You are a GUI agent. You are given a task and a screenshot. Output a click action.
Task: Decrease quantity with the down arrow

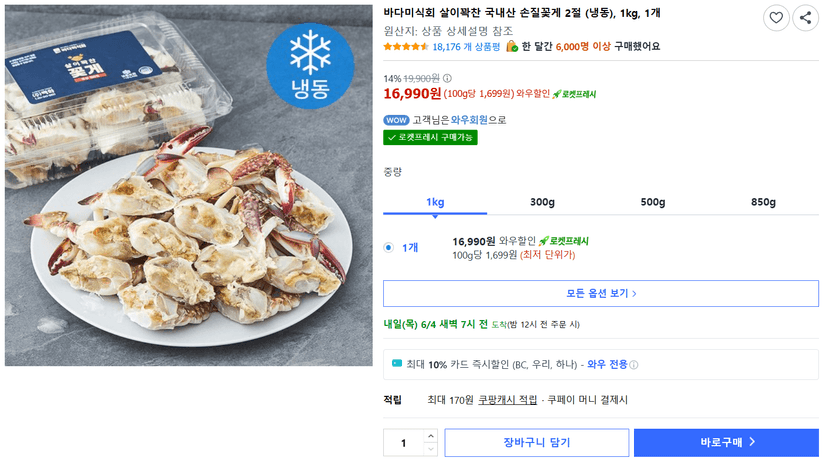430,449
